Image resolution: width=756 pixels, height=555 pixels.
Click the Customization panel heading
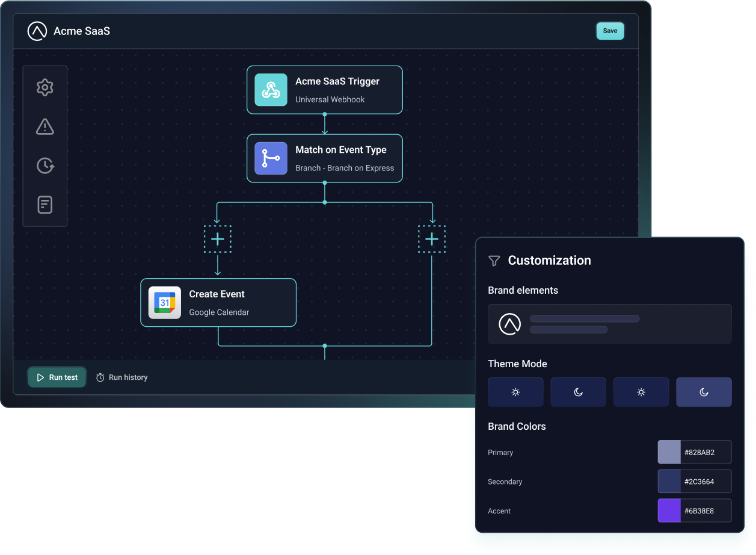click(x=549, y=261)
